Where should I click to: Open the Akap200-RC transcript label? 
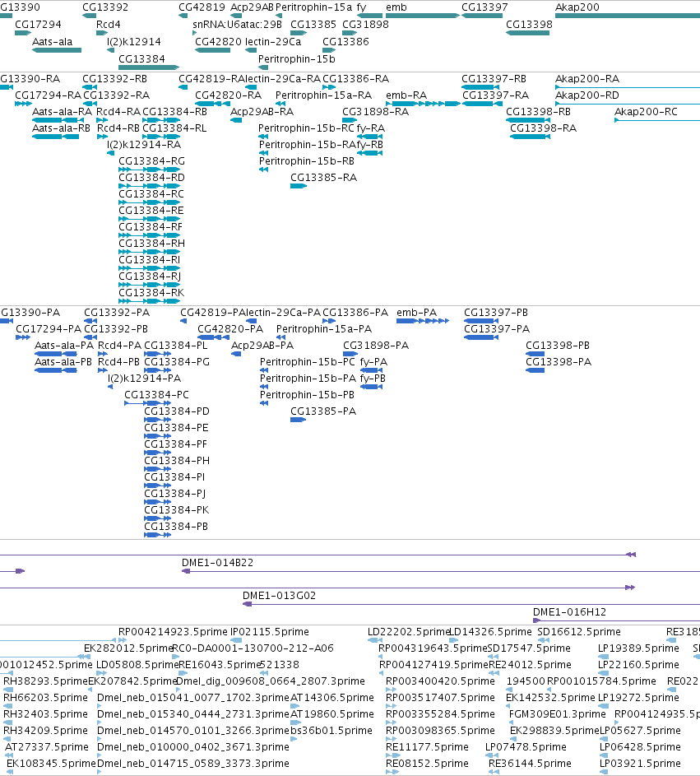(646, 112)
